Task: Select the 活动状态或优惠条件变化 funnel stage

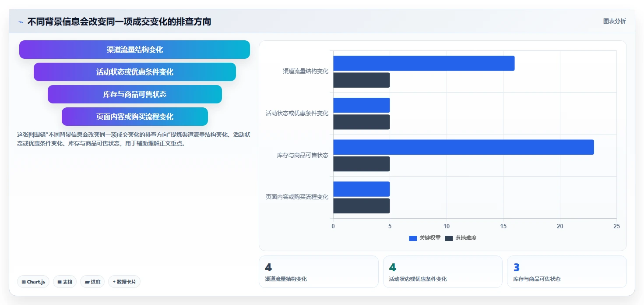Action: (135, 72)
